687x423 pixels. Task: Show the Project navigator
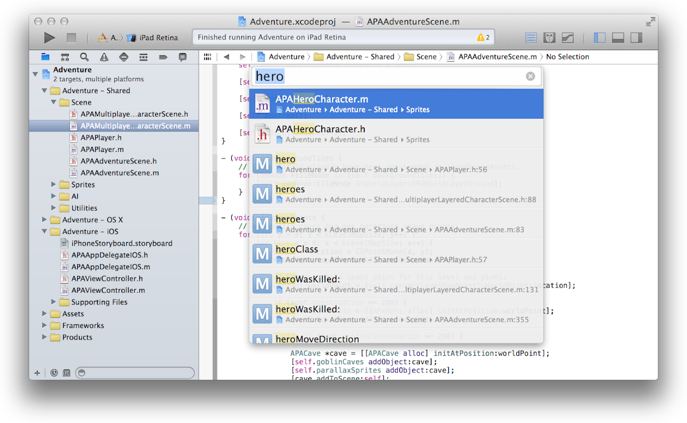[x=45, y=57]
